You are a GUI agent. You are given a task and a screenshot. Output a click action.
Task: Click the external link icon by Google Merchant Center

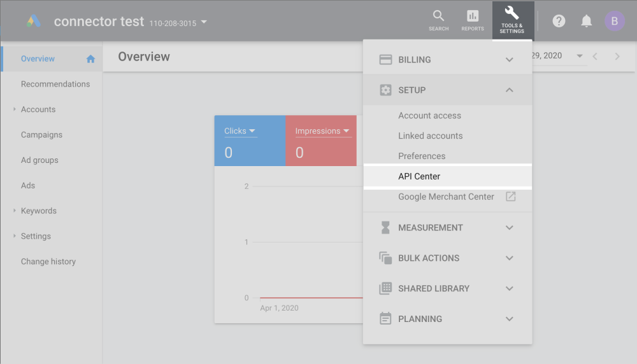[510, 197]
